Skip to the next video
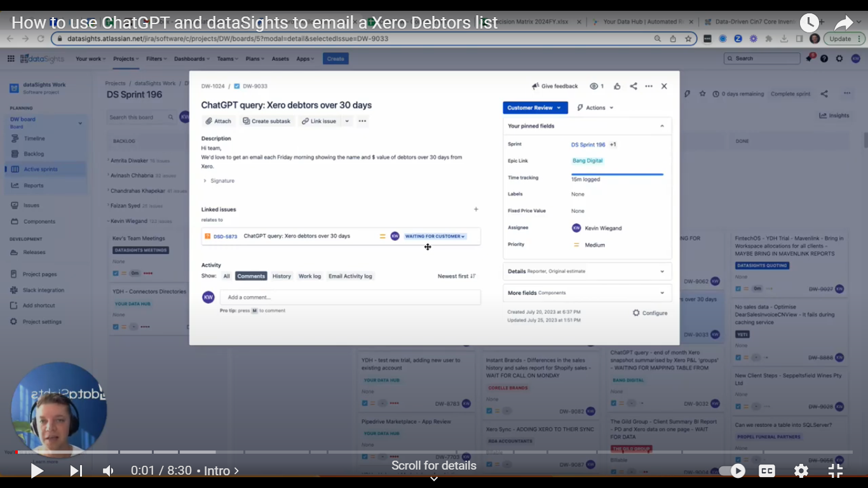This screenshot has height=488, width=868. 76,471
